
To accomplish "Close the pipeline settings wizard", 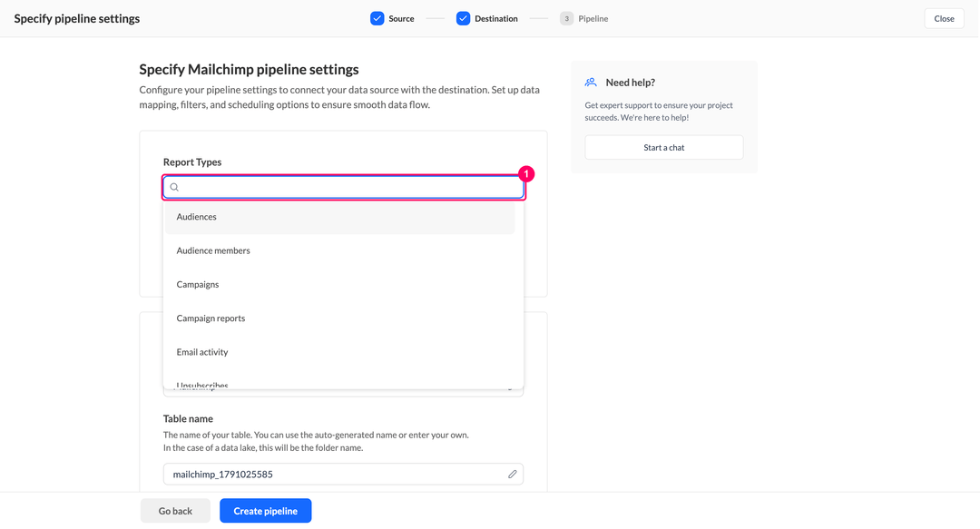I will (x=944, y=19).
